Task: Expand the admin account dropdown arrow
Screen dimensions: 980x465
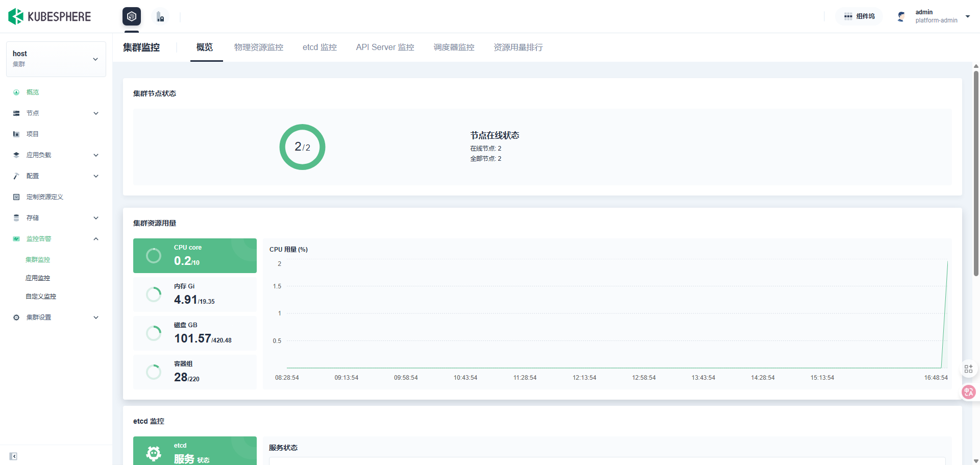Action: click(968, 16)
